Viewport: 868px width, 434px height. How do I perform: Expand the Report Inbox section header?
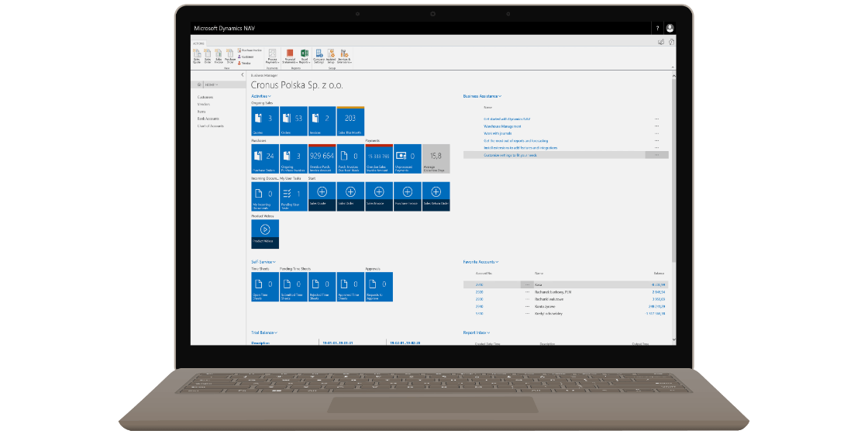coord(477,332)
